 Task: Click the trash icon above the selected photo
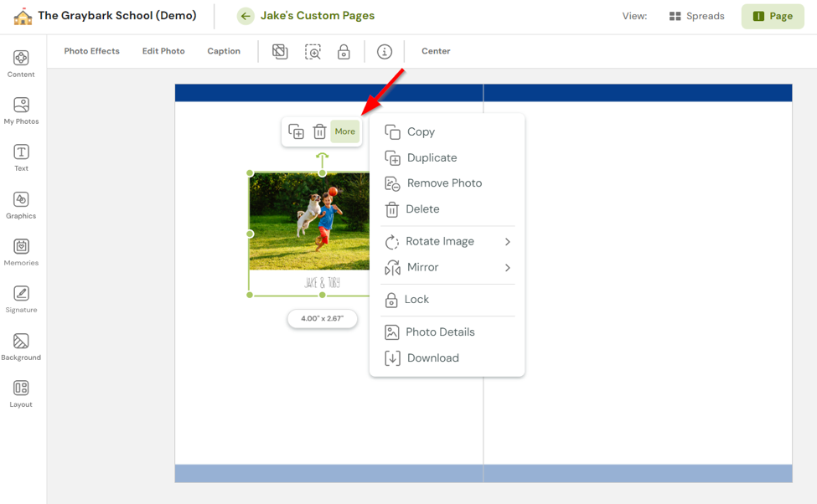click(x=319, y=131)
